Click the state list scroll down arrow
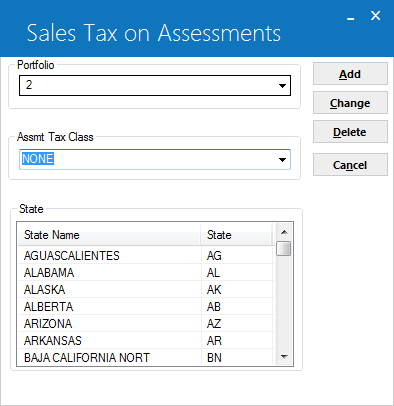Image resolution: width=394 pixels, height=406 pixels. [284, 357]
